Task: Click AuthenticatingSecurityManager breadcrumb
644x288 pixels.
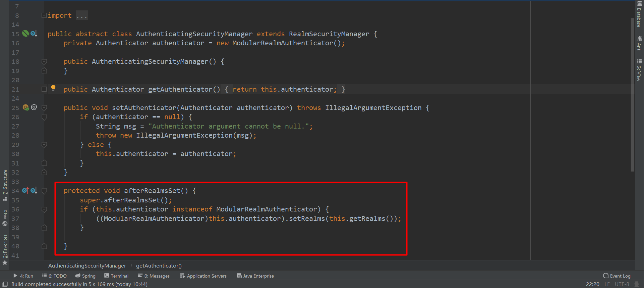Action: click(87, 266)
